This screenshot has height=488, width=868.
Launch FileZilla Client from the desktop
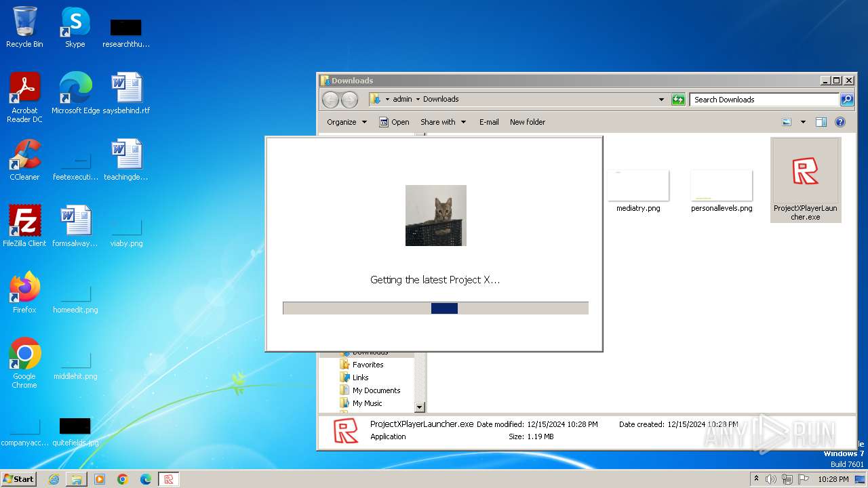tap(24, 226)
